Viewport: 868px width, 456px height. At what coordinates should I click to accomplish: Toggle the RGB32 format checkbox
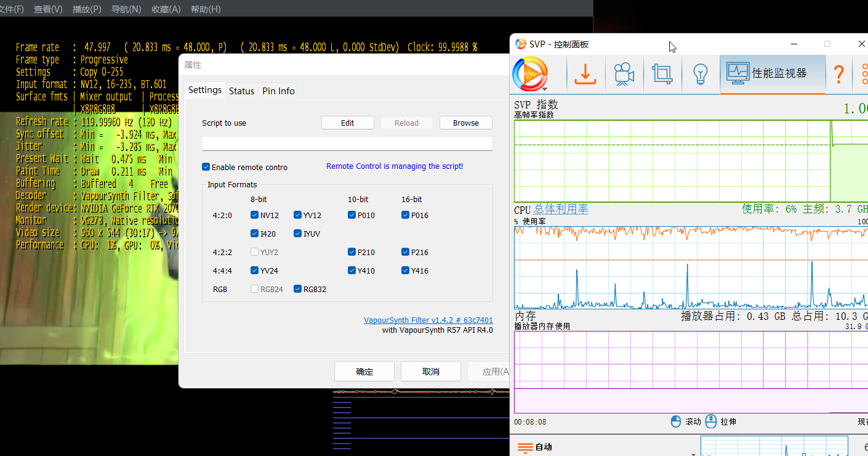tap(298, 289)
